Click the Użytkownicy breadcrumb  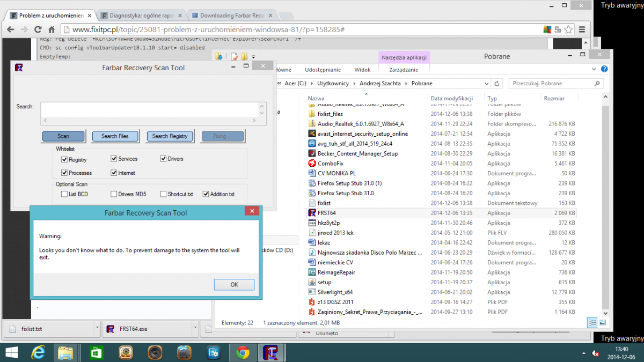[333, 84]
